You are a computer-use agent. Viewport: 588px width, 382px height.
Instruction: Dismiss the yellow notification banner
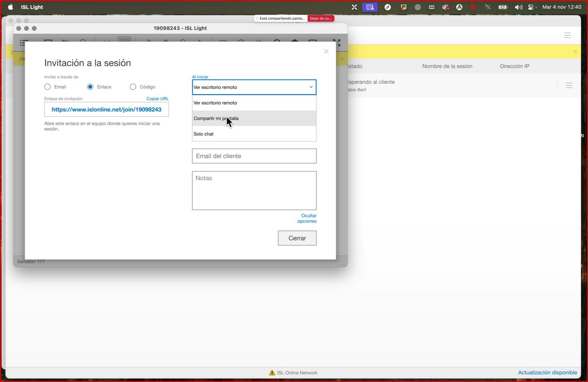point(575,52)
